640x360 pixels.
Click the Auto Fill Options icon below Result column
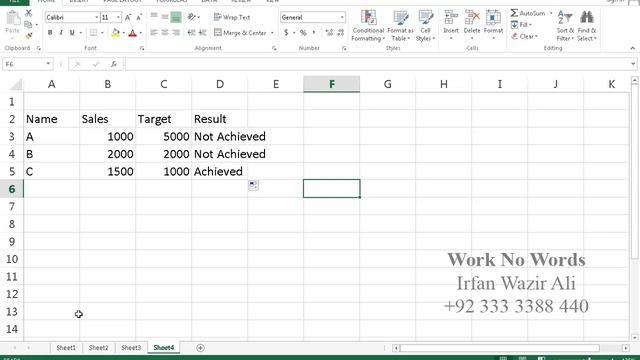pyautogui.click(x=253, y=185)
